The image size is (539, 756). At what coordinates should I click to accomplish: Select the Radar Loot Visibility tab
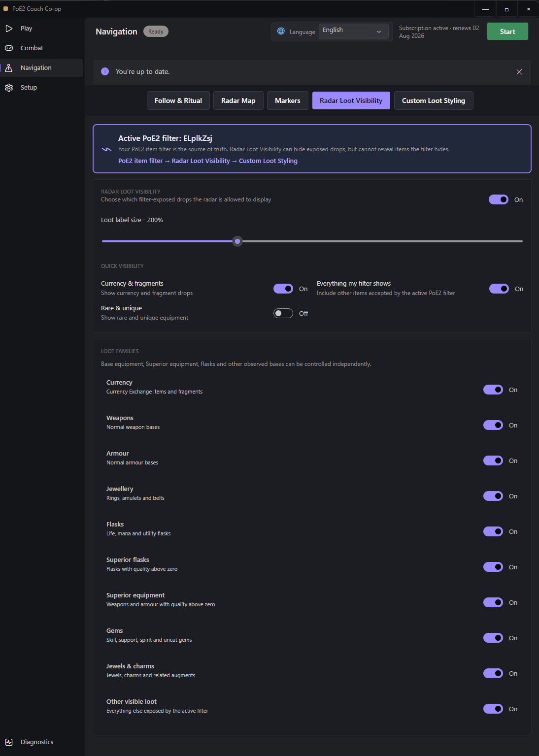click(351, 100)
